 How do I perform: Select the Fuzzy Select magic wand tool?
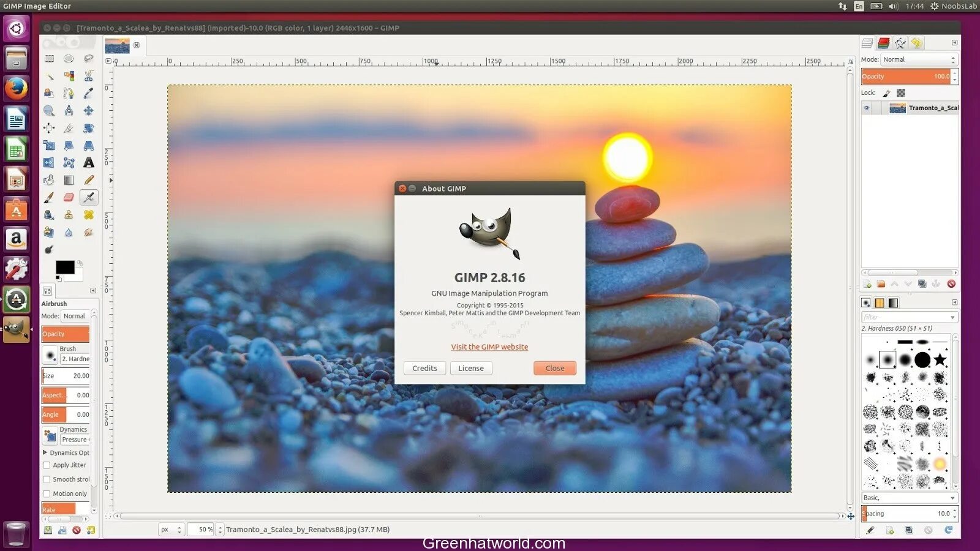(x=49, y=76)
